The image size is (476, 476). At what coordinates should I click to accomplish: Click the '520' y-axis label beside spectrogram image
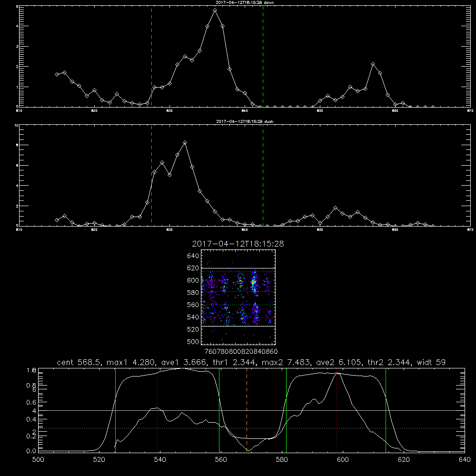(x=193, y=329)
